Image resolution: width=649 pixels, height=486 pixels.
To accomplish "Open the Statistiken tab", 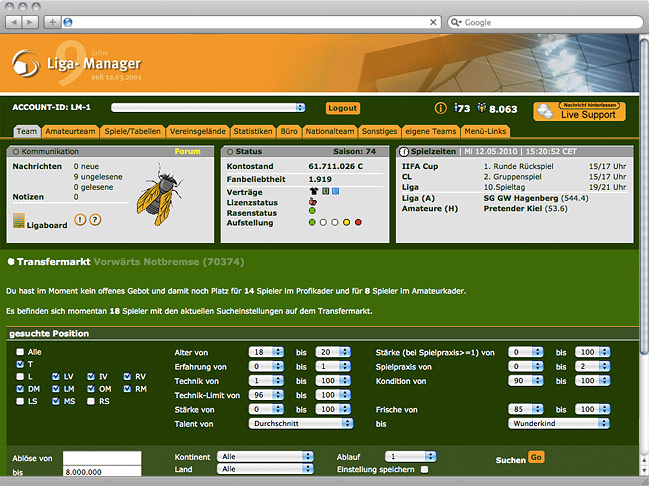I will pyautogui.click(x=253, y=131).
